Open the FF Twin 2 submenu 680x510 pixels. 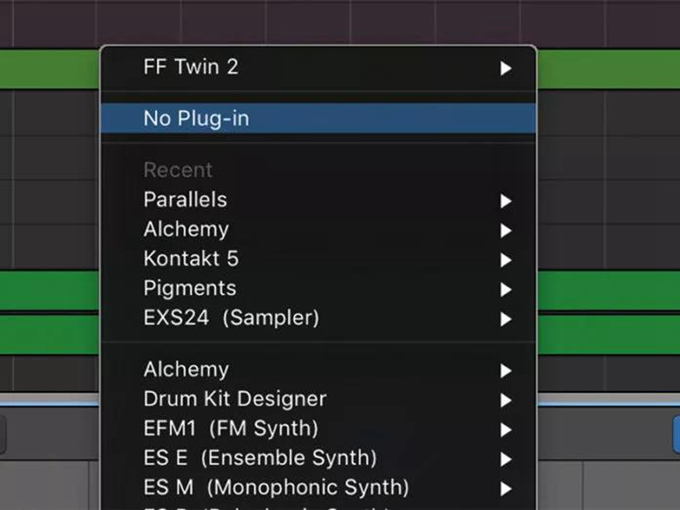pos(319,68)
